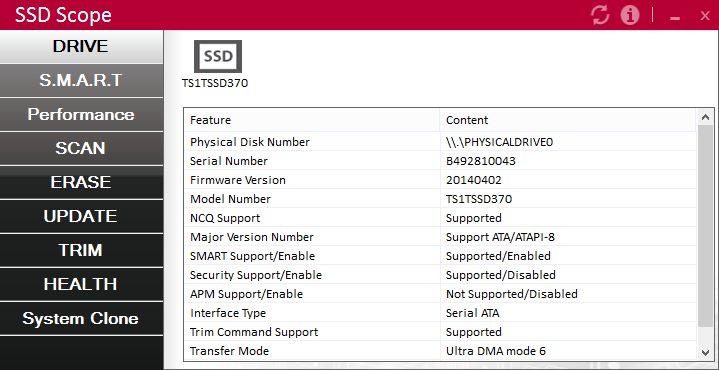Switch to the S.M.A.R.T tab

click(81, 81)
